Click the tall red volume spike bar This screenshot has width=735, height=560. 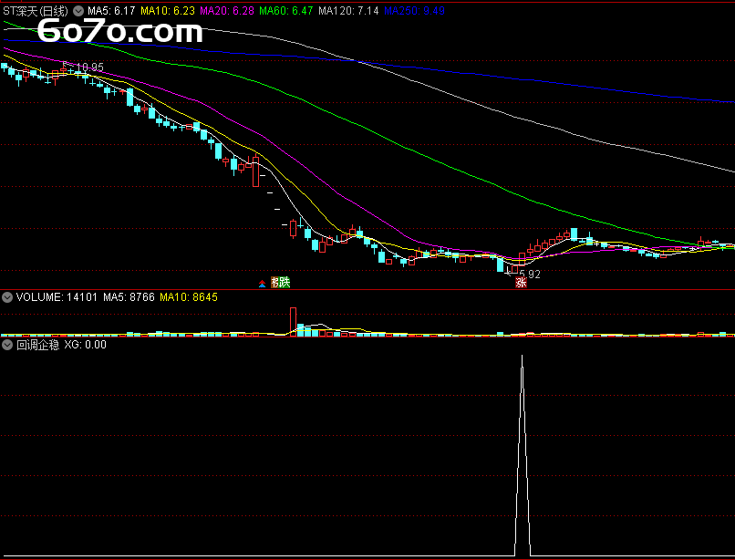point(293,321)
